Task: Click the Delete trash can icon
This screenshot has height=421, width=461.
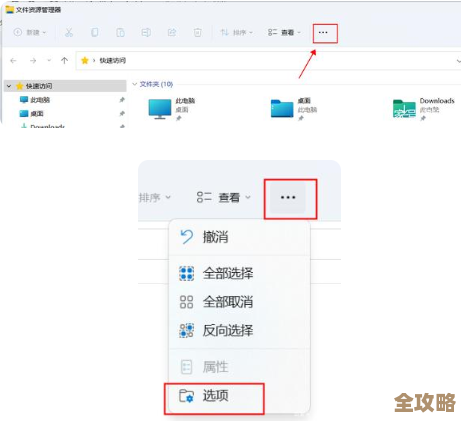Action: 198,32
